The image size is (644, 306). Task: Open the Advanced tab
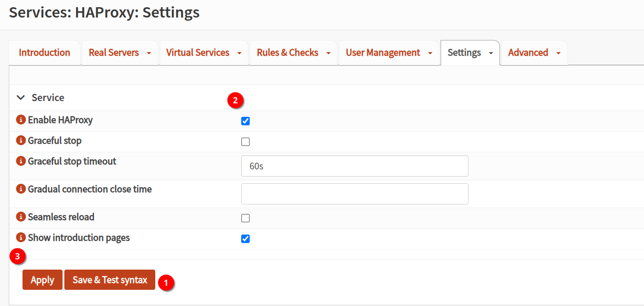pos(528,53)
